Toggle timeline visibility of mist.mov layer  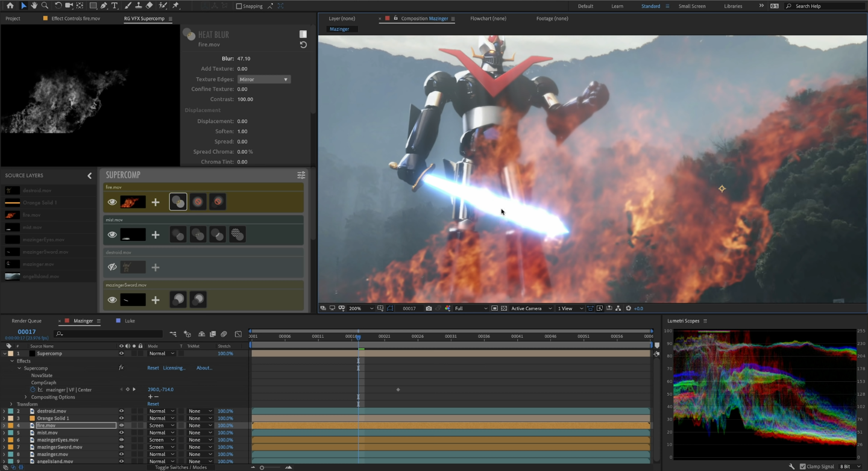(121, 433)
